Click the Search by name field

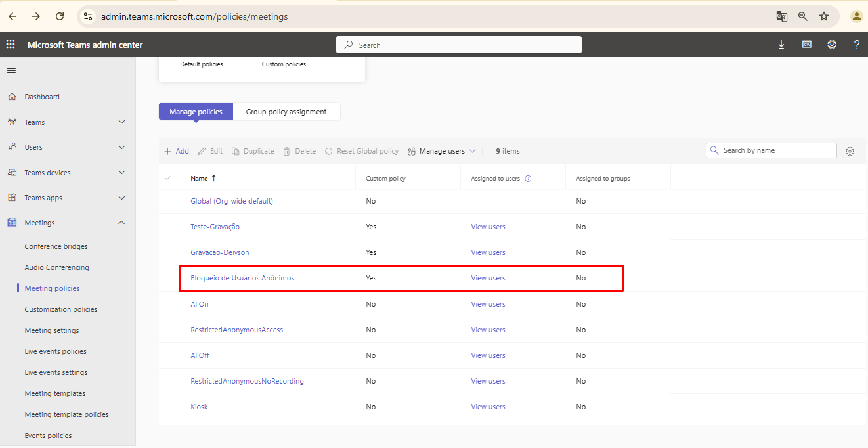point(771,150)
